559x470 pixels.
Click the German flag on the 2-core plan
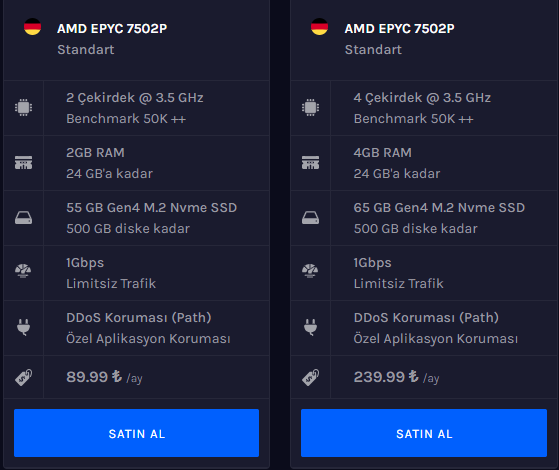32,27
